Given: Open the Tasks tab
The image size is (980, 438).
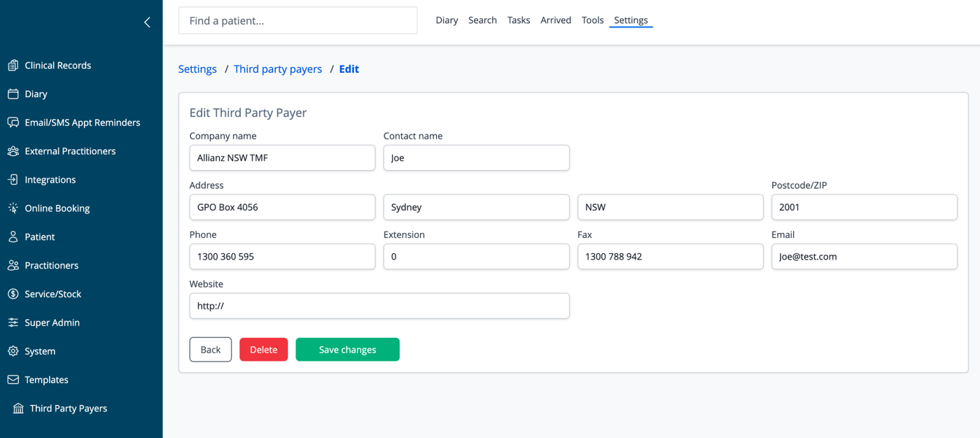Looking at the screenshot, I should [x=519, y=20].
